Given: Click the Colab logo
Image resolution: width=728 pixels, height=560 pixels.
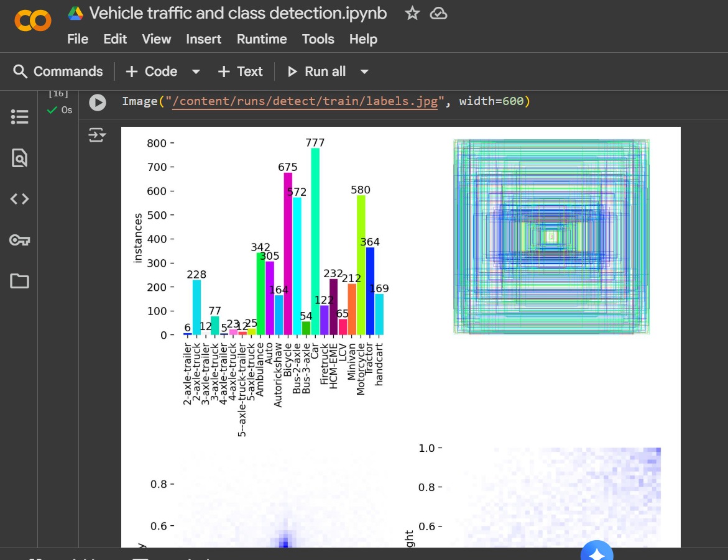Looking at the screenshot, I should point(32,20).
